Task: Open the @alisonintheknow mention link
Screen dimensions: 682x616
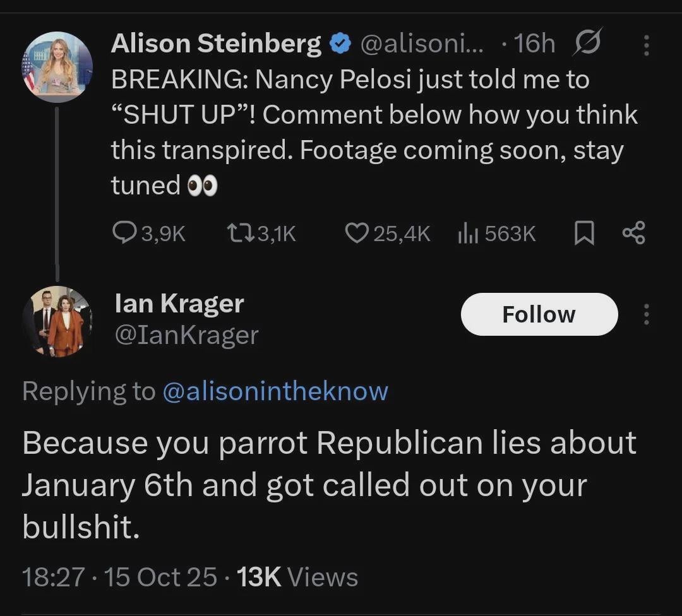Action: (x=275, y=391)
